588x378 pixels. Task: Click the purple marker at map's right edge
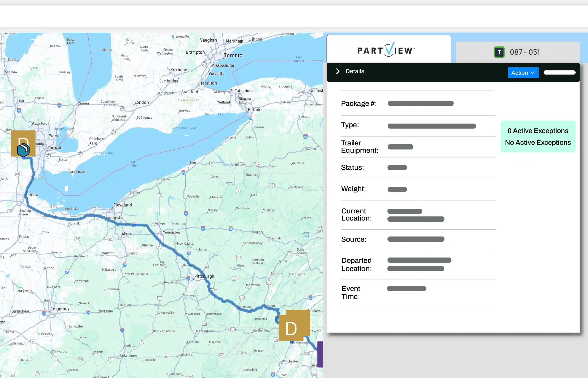click(x=320, y=354)
